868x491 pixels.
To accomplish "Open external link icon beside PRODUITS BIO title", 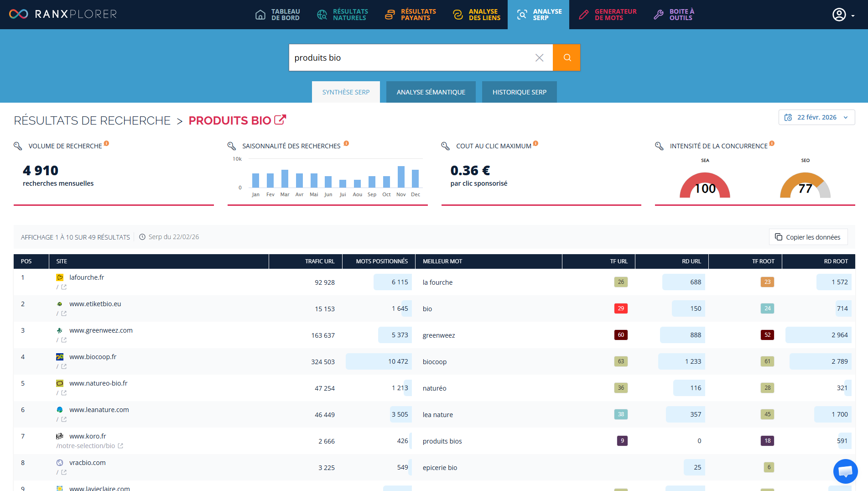I will click(x=280, y=120).
